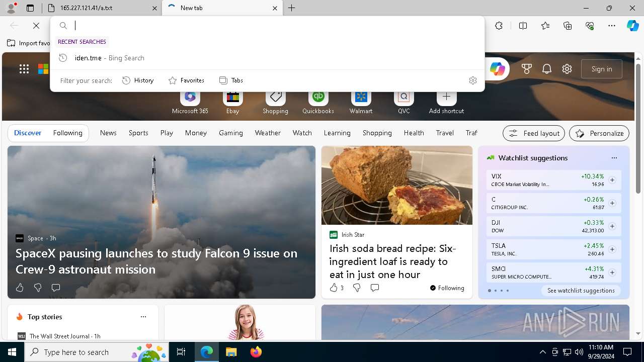Screen dimensions: 644x362
Task: Stop loading the page
Action: 36,26
